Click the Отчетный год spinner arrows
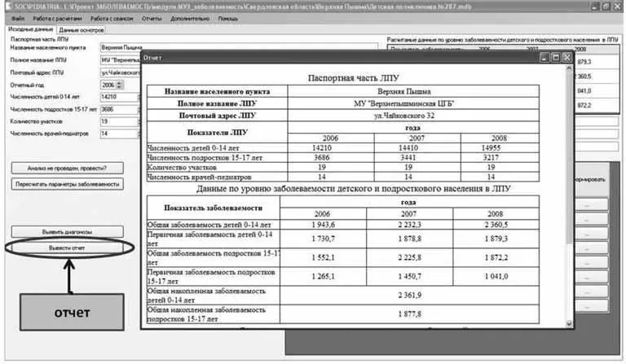This screenshot has height=364, width=626. pos(120,85)
